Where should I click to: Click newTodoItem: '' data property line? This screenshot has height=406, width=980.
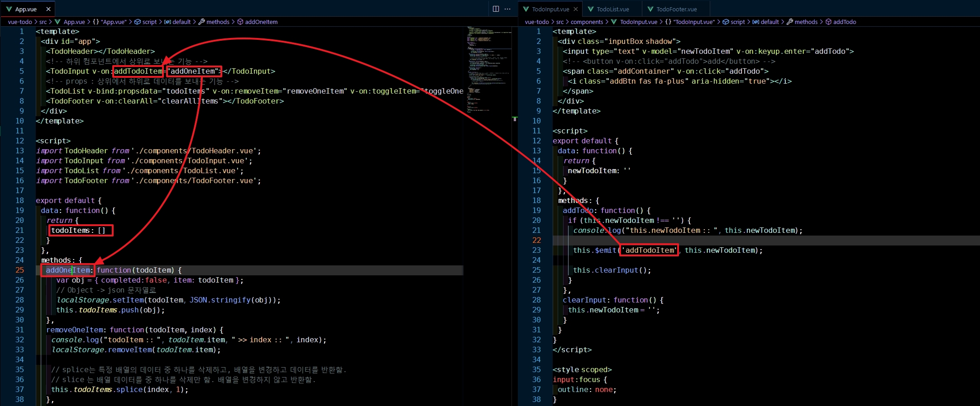point(599,170)
